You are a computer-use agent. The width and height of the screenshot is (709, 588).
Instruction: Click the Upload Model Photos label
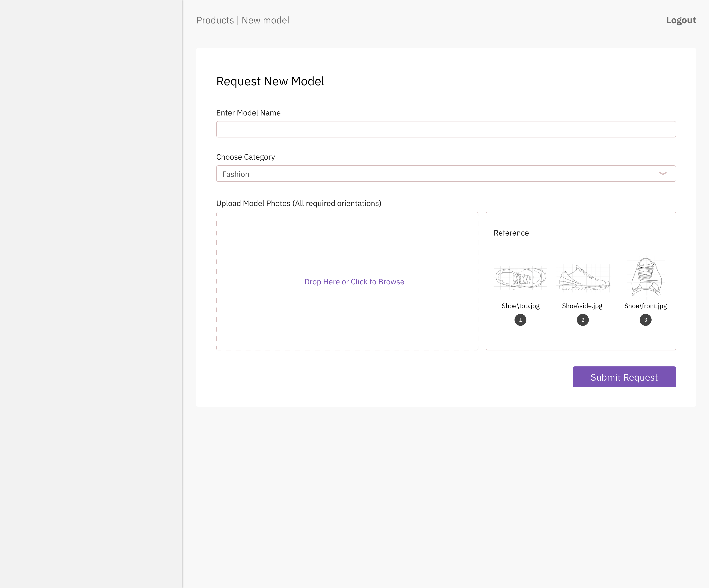[298, 203]
